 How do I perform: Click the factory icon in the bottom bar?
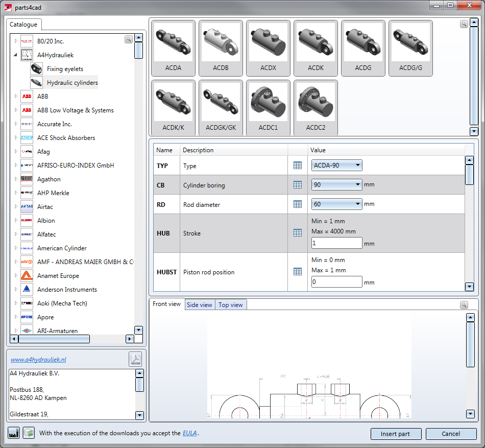[x=14, y=433]
